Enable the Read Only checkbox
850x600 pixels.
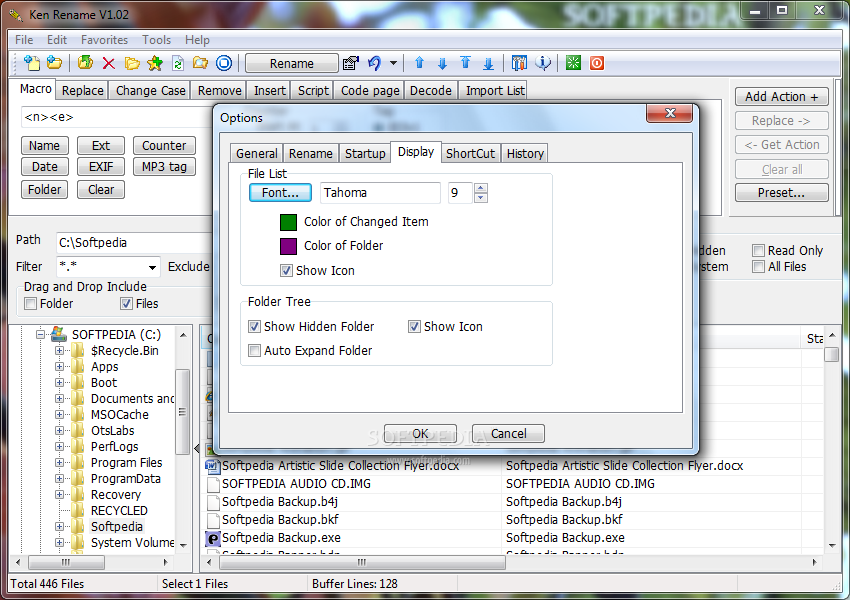(x=758, y=250)
